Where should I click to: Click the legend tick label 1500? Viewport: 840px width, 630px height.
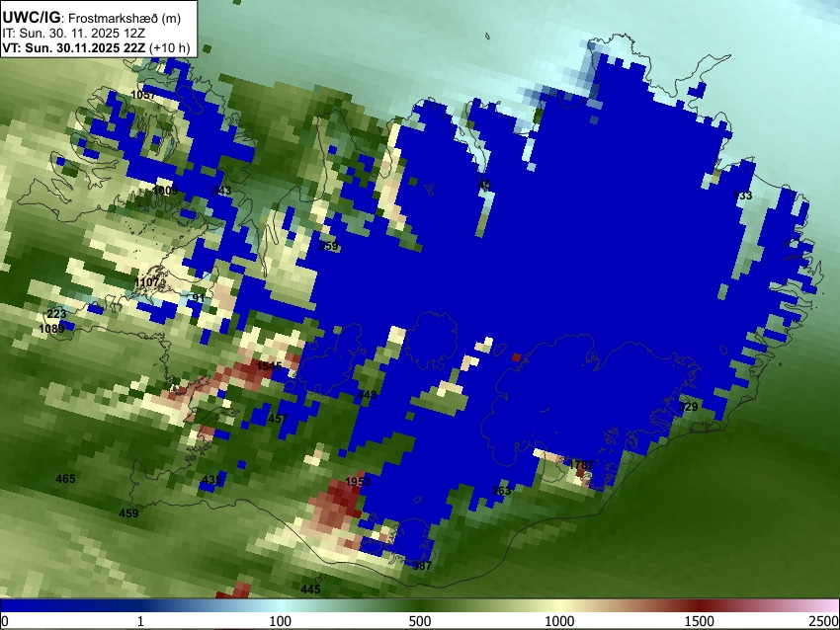point(700,621)
